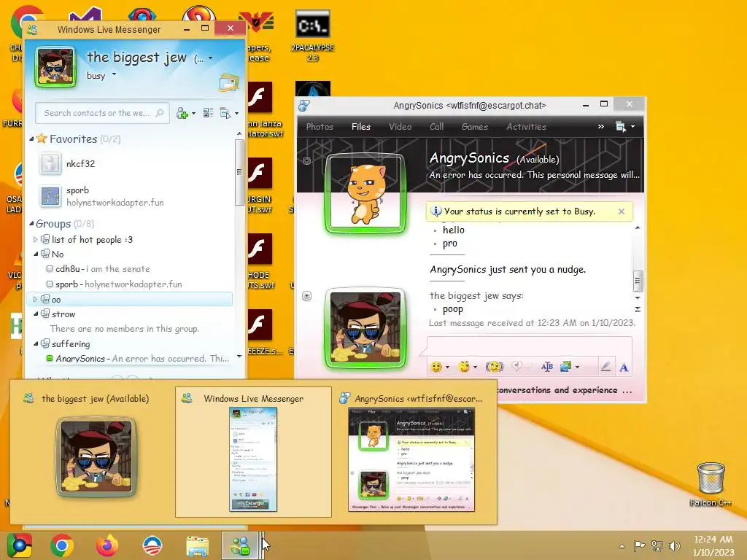Select the handwriting pen icon
The image size is (747, 560).
605,367
